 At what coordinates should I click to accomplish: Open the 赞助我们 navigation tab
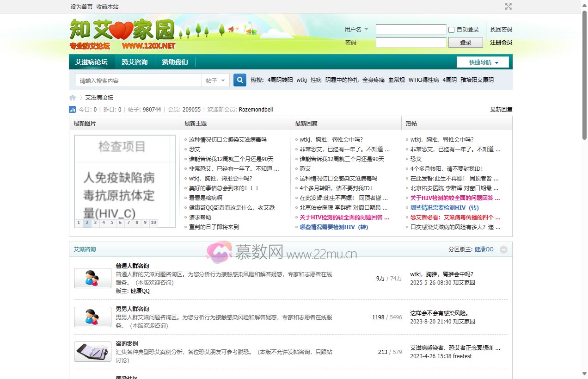tap(175, 62)
